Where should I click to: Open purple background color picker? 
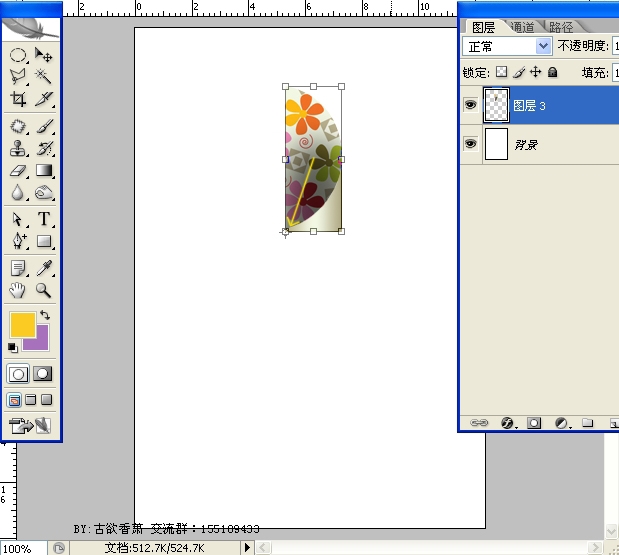click(43, 344)
